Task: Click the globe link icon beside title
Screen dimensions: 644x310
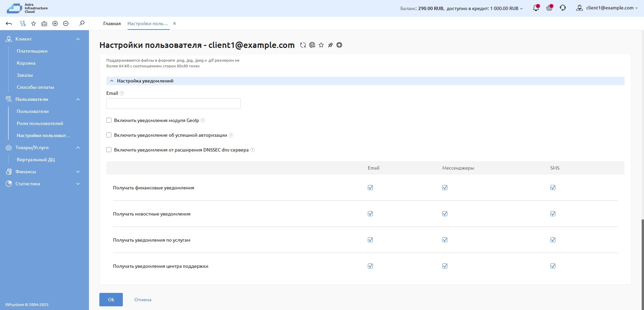Action: click(312, 45)
